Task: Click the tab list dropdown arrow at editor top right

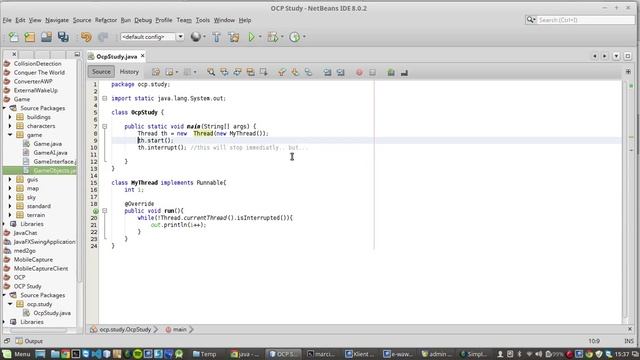Action: [x=616, y=56]
